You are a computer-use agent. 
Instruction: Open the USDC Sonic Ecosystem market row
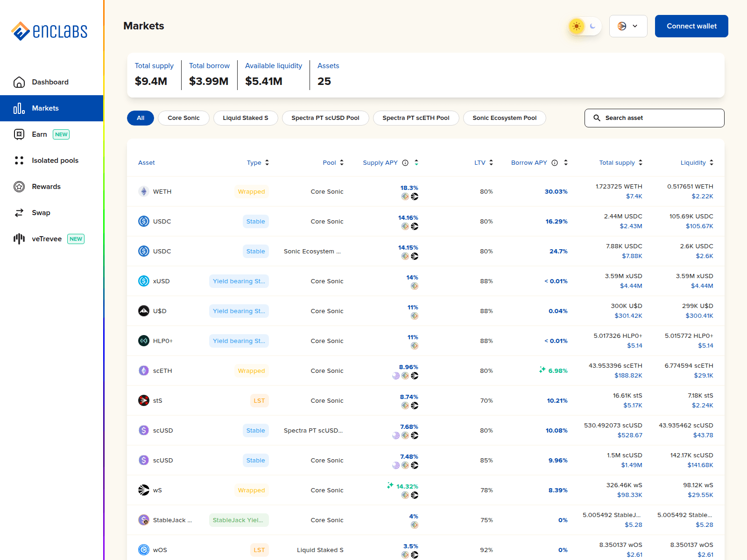tap(426, 251)
